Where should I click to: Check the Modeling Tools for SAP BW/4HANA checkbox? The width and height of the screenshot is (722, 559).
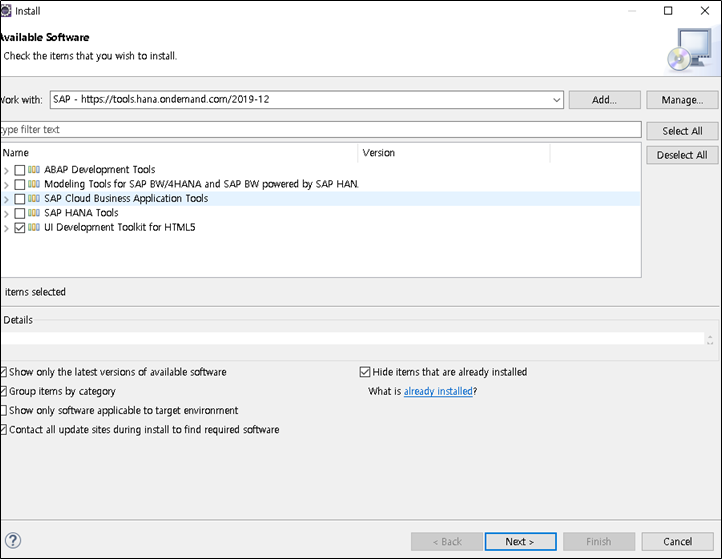pos(19,184)
